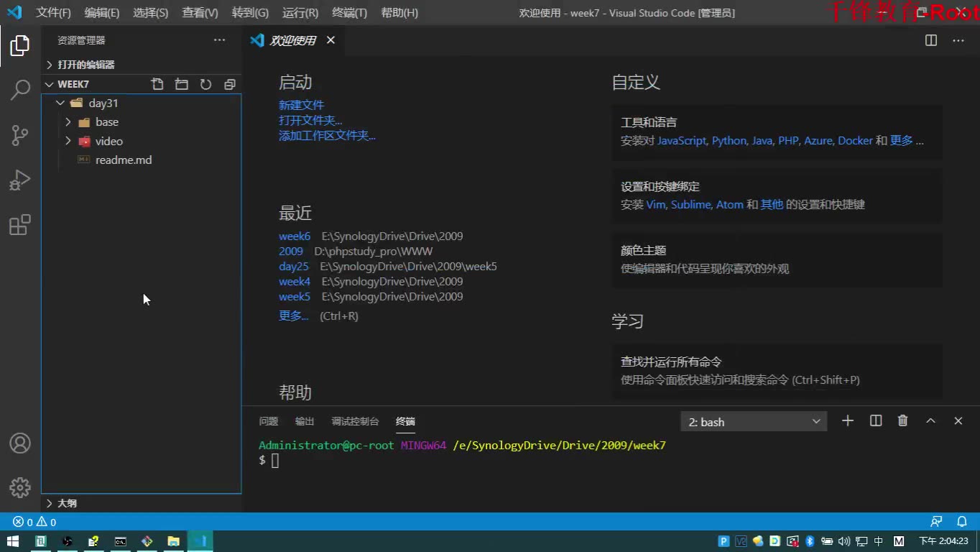
Task: Open the '2: bash' terminal selector
Action: (753, 421)
